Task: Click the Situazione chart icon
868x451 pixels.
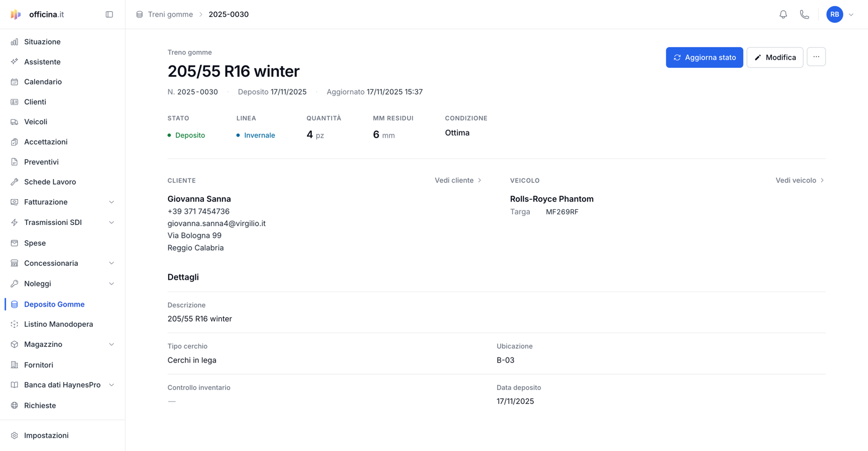Action: click(15, 42)
